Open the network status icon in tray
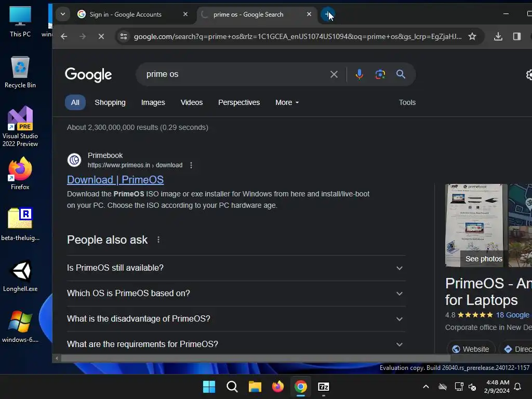The image size is (532, 399). (x=459, y=387)
